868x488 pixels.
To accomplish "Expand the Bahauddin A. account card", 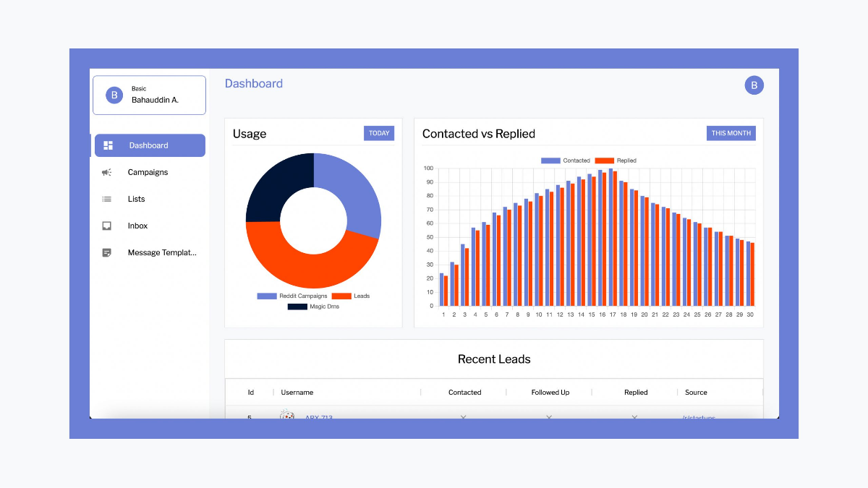I will pos(149,95).
